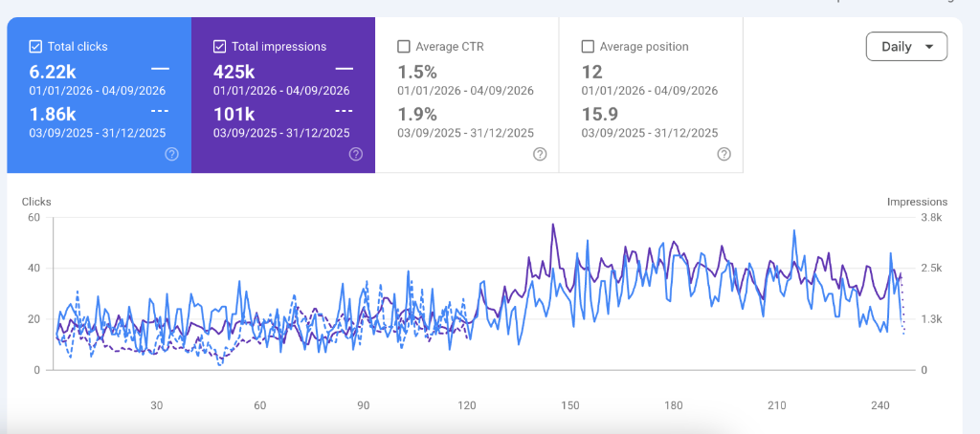This screenshot has height=434, width=980.
Task: Click the Clicks axis title
Action: click(36, 202)
